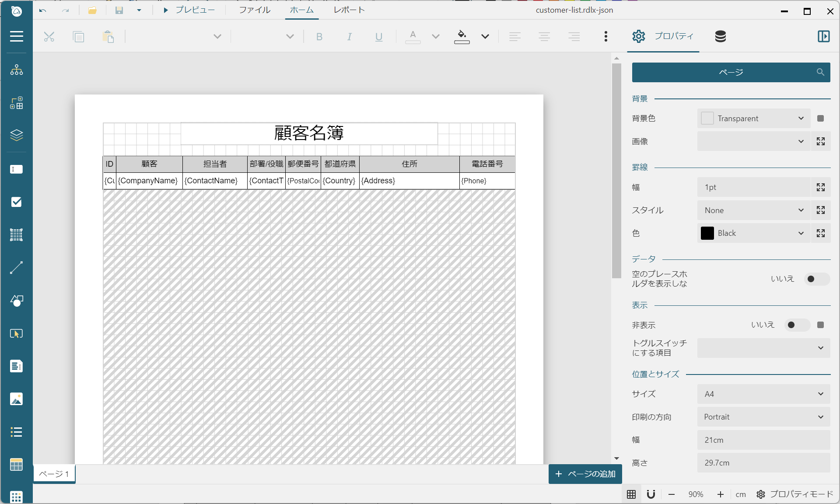Zoom in with the plus button
Screen dimensions: 840x504
point(720,494)
